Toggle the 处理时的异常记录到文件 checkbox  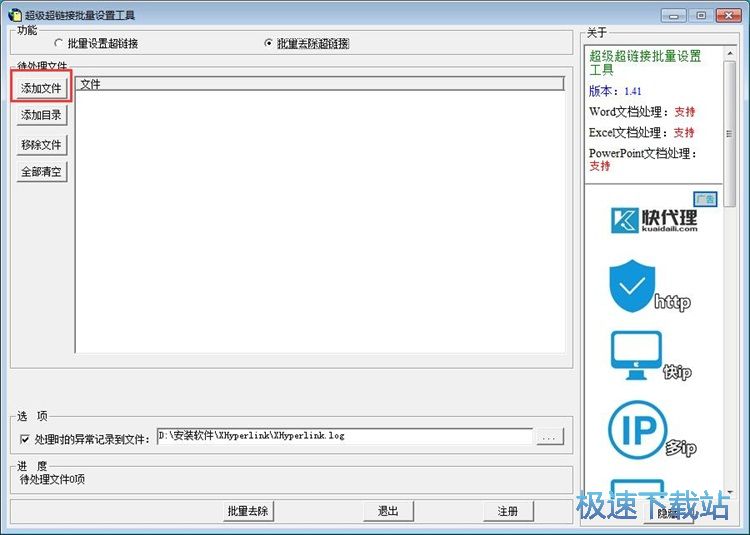coord(25,439)
